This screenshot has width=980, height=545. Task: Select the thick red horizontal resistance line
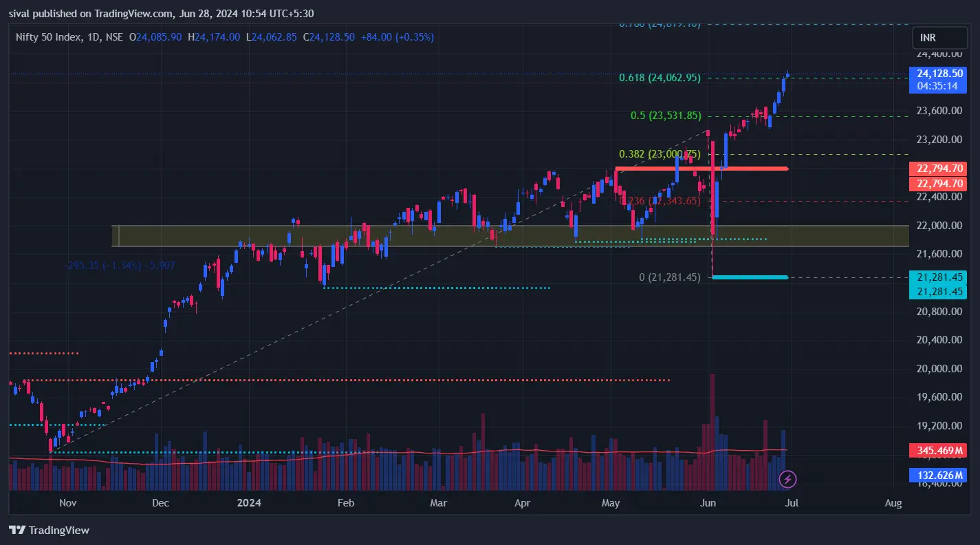[x=701, y=169]
